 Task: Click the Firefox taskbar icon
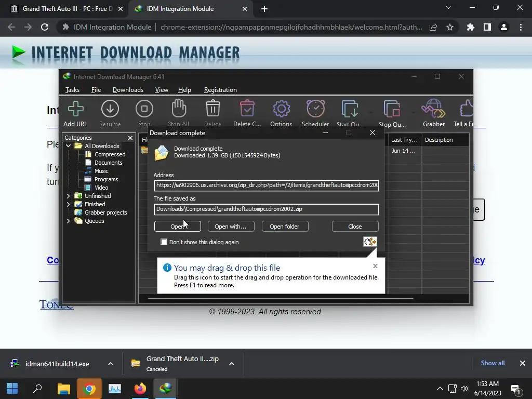pos(140,389)
